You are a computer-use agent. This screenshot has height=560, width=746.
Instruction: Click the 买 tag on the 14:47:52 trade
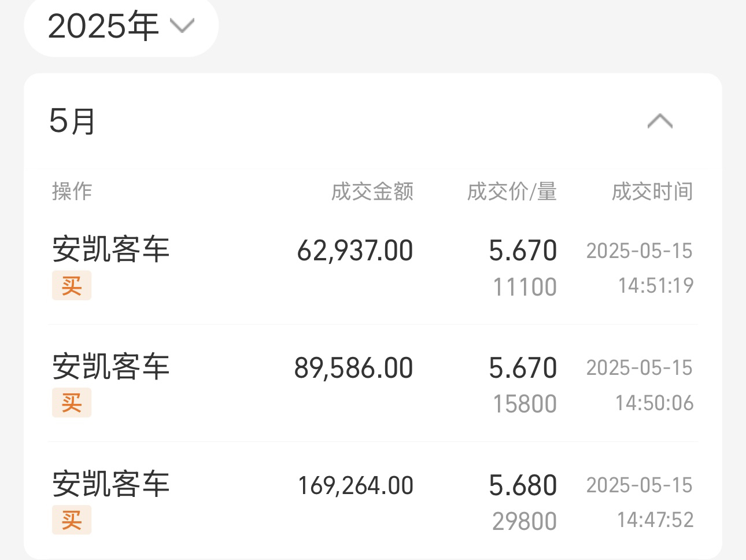(x=72, y=520)
